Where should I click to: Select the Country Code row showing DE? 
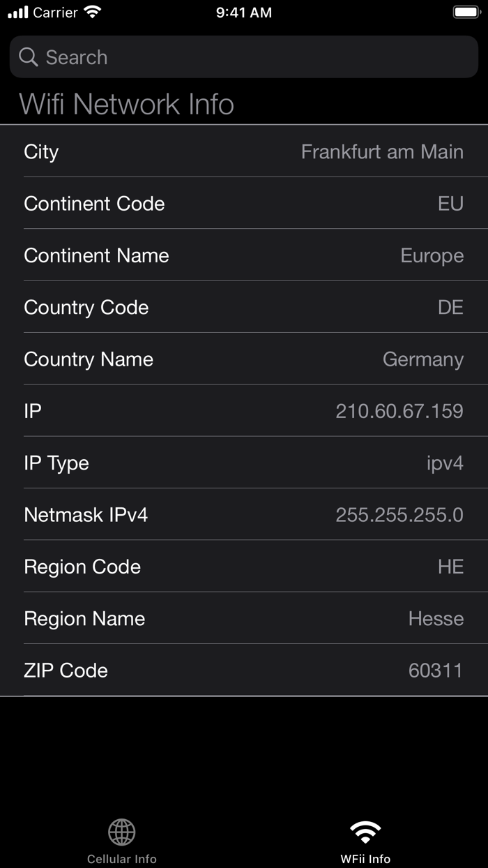pos(244,307)
